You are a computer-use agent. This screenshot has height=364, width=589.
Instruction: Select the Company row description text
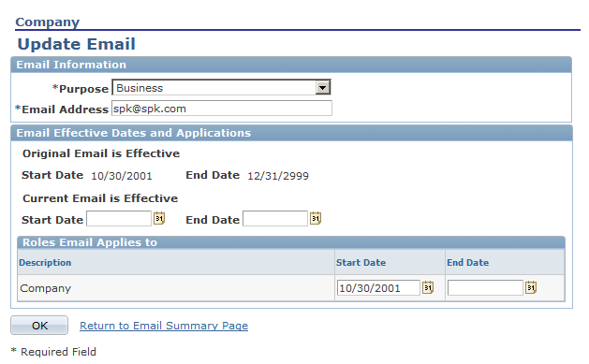tap(46, 288)
